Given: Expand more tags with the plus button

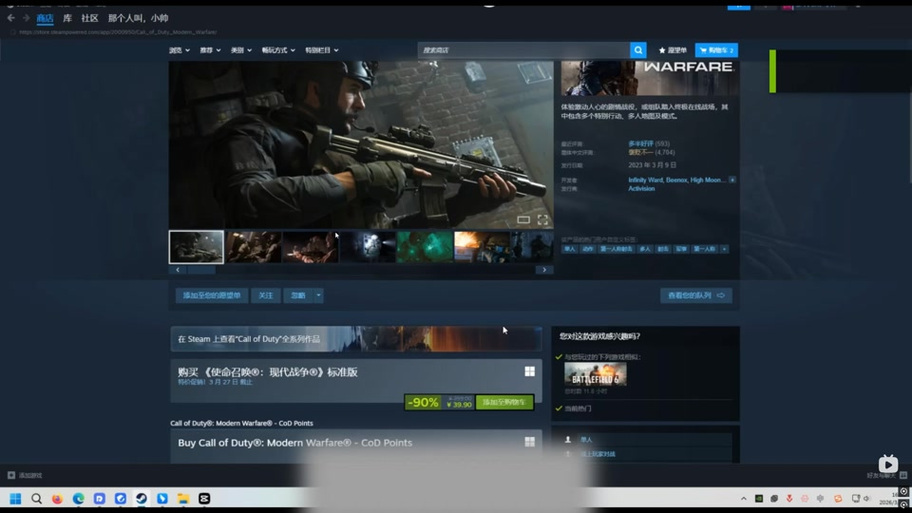Looking at the screenshot, I should (x=724, y=249).
